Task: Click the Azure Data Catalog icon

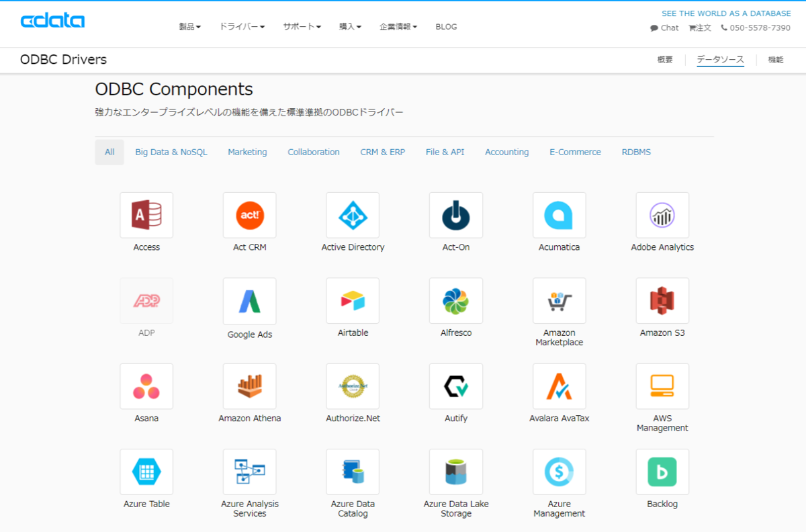Action: pyautogui.click(x=353, y=472)
